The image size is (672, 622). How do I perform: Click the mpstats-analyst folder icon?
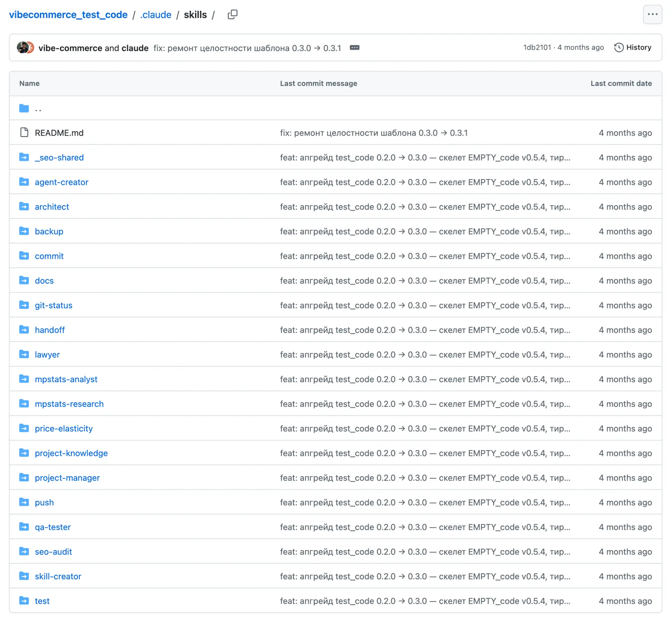pos(24,379)
